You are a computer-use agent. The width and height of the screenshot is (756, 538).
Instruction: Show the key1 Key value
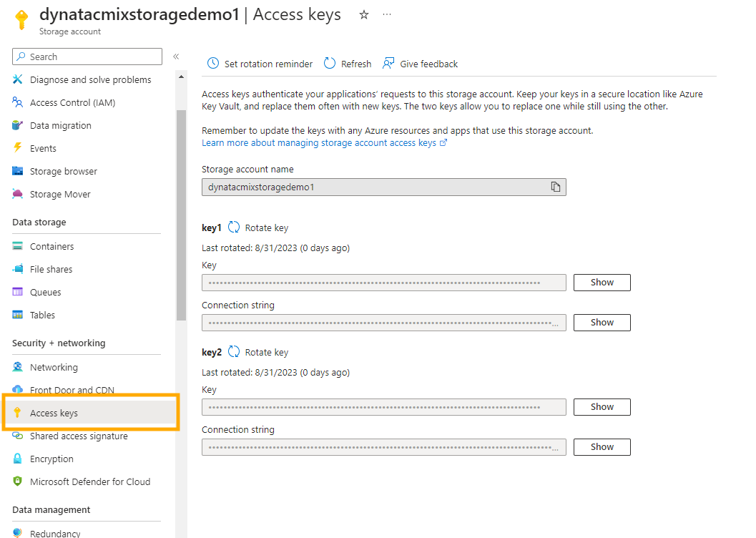click(602, 283)
